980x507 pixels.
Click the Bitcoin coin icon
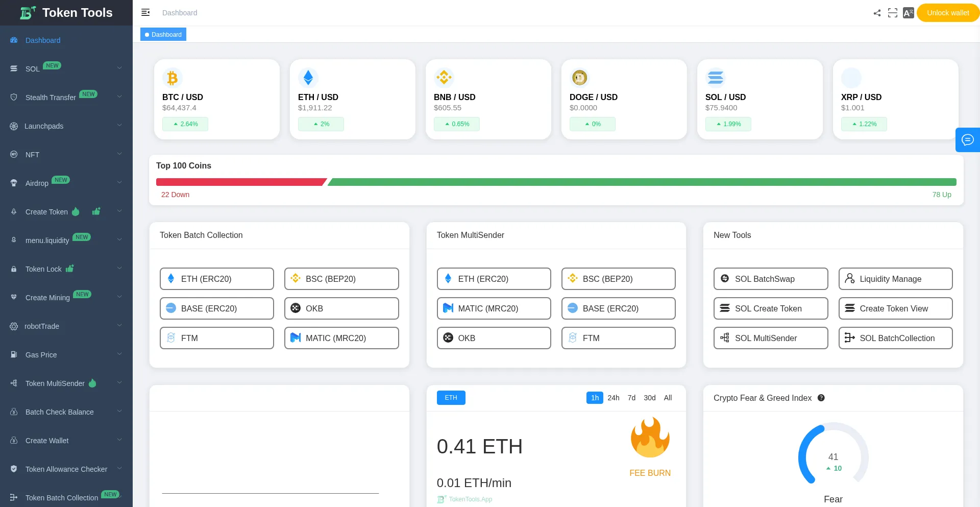(x=173, y=78)
